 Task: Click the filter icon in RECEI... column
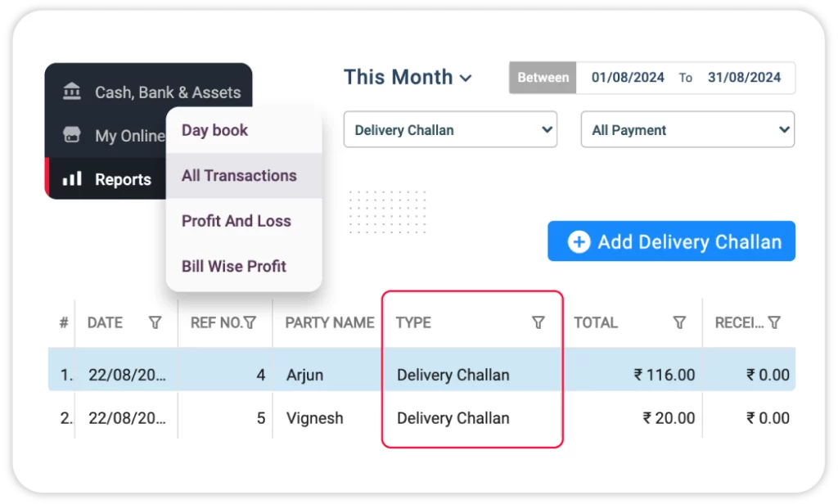coord(774,323)
